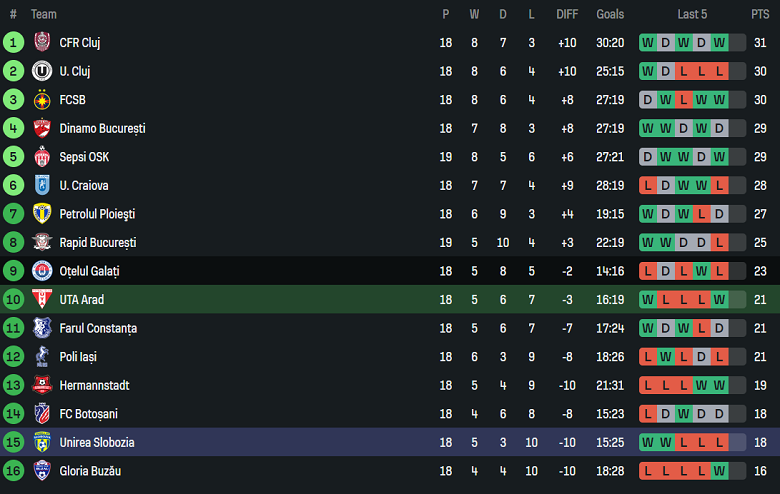The width and height of the screenshot is (780, 494).
Task: Click Farul Constanța's first W form box
Action: 648,328
